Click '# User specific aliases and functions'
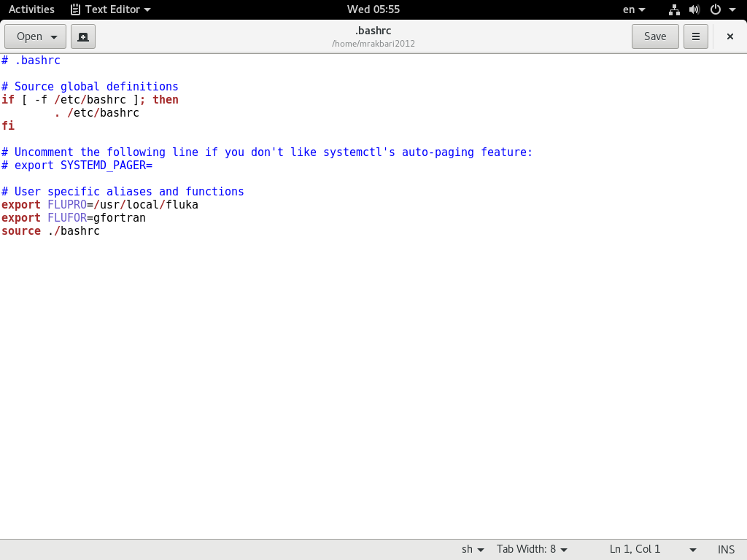The width and height of the screenshot is (747, 560). point(123,192)
